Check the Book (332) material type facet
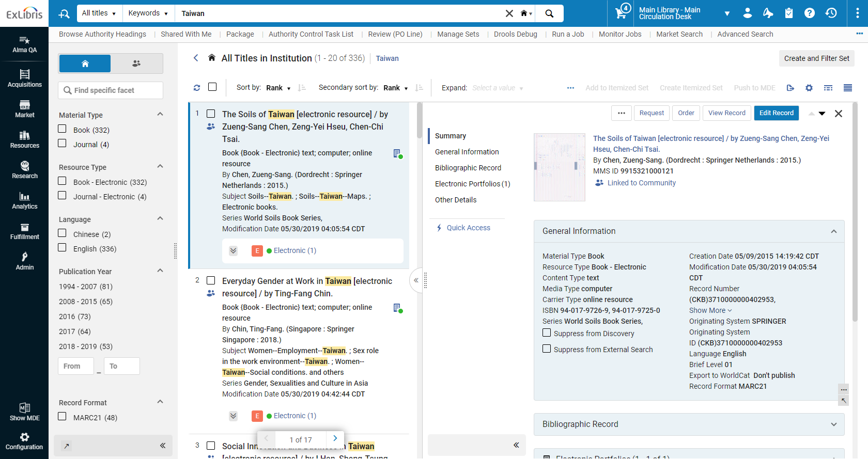Screen dimensions: 868x459 63,129
